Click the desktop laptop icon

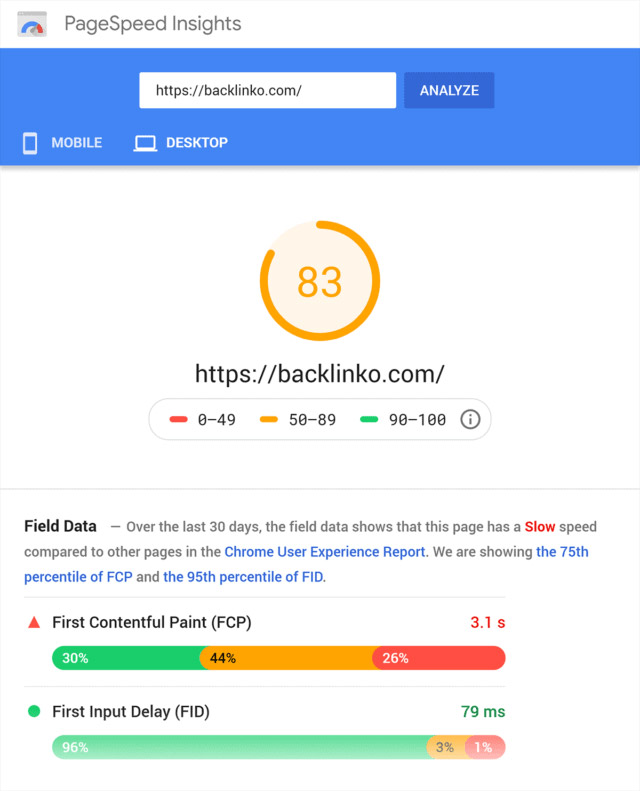click(x=146, y=143)
